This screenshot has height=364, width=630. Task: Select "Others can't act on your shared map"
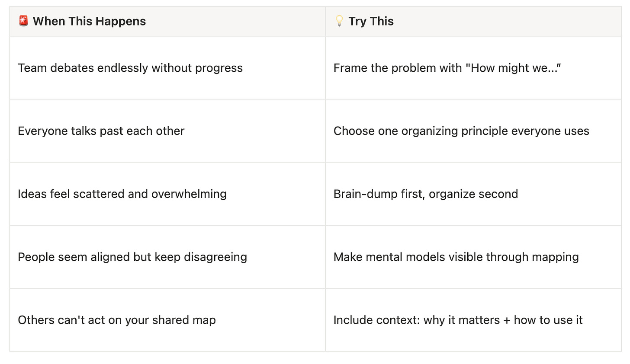click(x=117, y=320)
